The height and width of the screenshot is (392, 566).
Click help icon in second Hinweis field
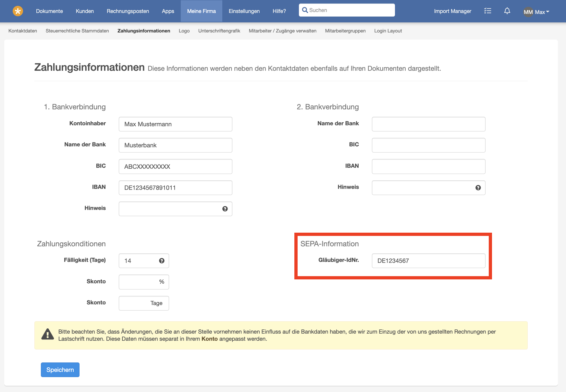tap(478, 188)
